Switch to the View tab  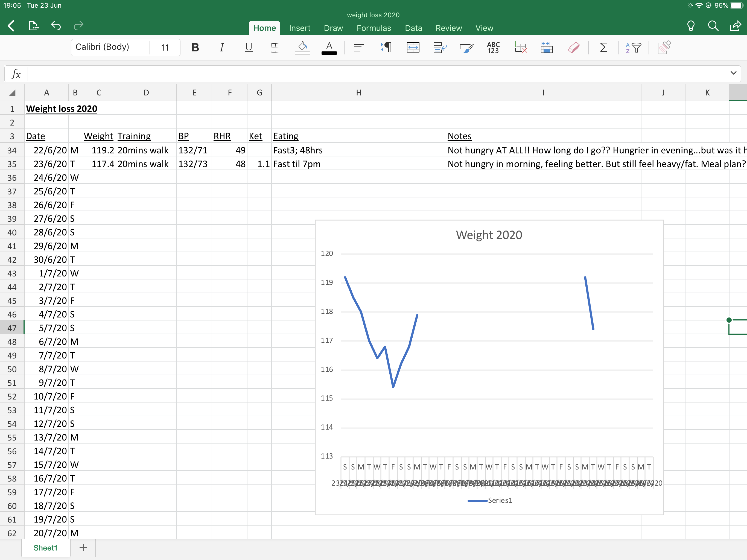(484, 28)
